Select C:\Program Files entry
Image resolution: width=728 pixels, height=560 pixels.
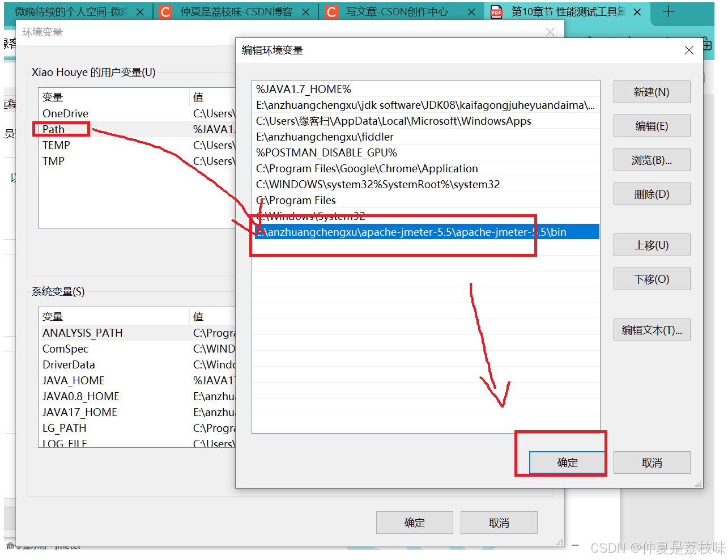pyautogui.click(x=426, y=200)
